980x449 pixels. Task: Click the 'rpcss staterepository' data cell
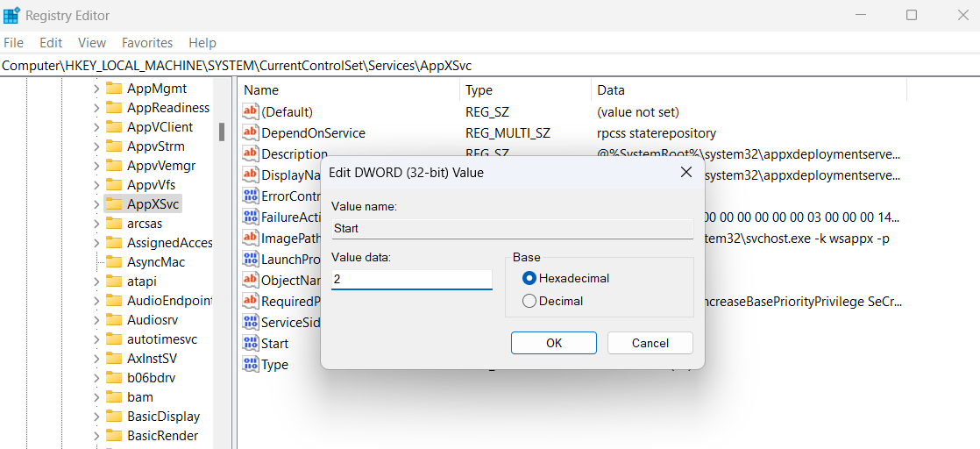(657, 133)
